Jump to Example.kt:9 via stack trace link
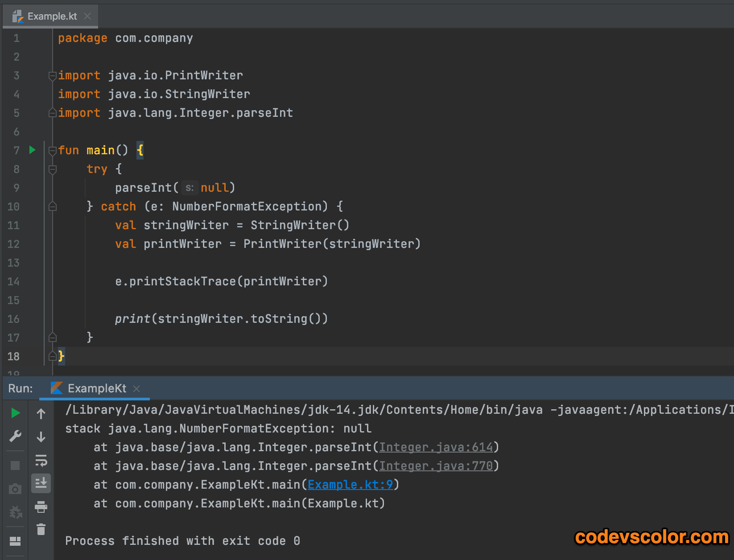The width and height of the screenshot is (734, 560). coord(351,484)
